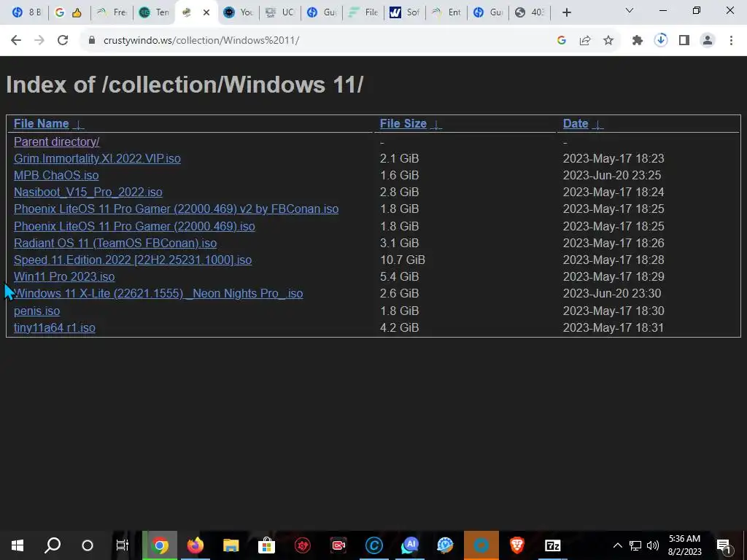
Task: Open the Windows Start menu
Action: pyautogui.click(x=18, y=545)
